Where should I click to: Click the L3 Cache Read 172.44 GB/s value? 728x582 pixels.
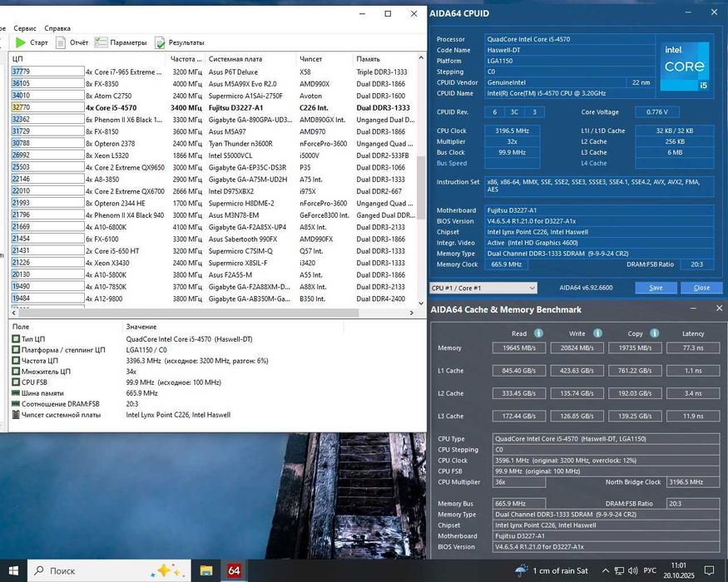[519, 416]
